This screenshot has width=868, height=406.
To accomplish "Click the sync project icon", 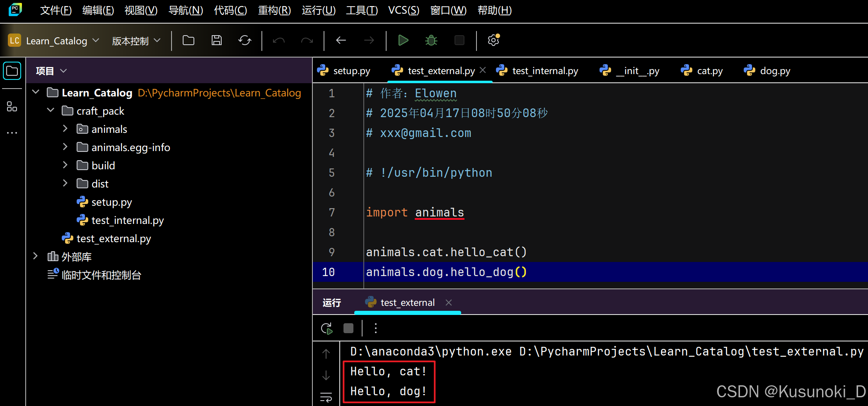I will (244, 40).
